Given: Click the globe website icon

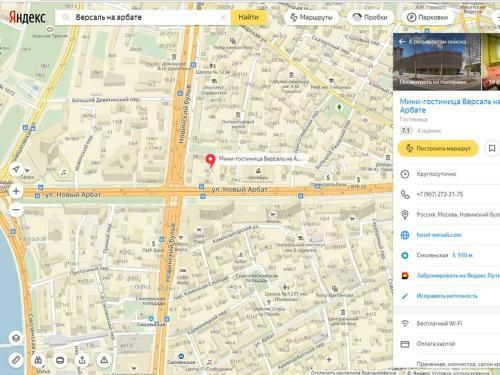Looking at the screenshot, I should 405,235.
